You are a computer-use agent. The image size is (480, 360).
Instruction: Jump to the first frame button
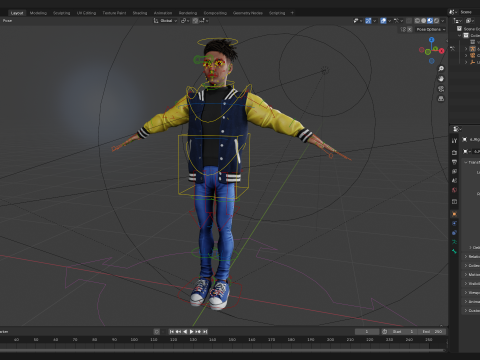tap(172, 332)
